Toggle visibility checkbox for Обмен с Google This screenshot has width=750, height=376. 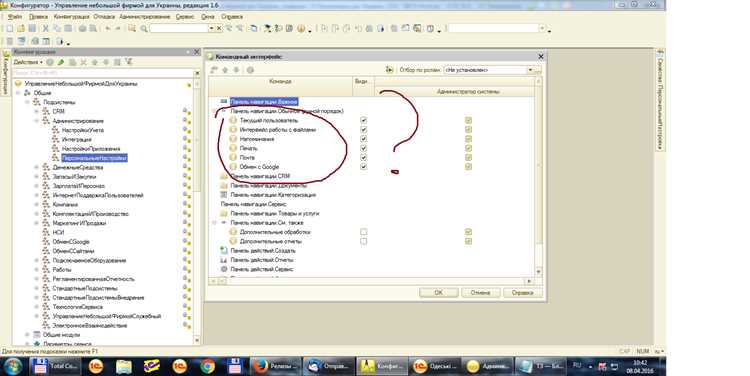[364, 166]
